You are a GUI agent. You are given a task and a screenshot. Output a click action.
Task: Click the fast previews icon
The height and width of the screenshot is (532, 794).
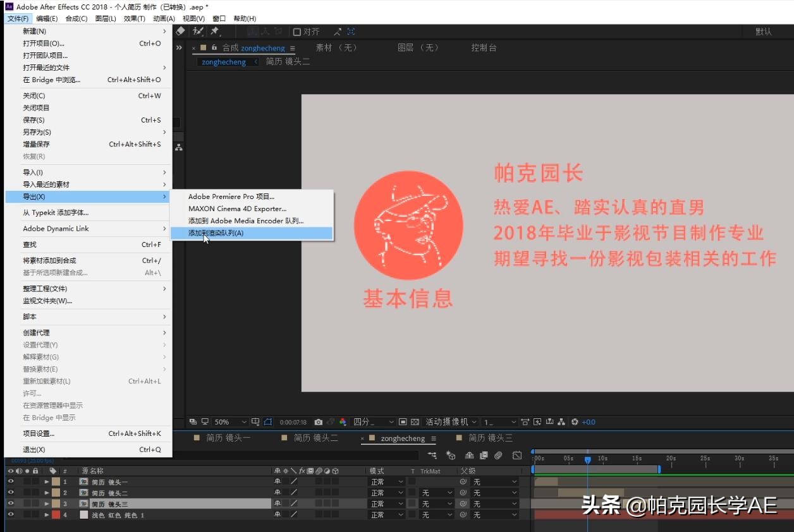pyautogui.click(x=538, y=422)
